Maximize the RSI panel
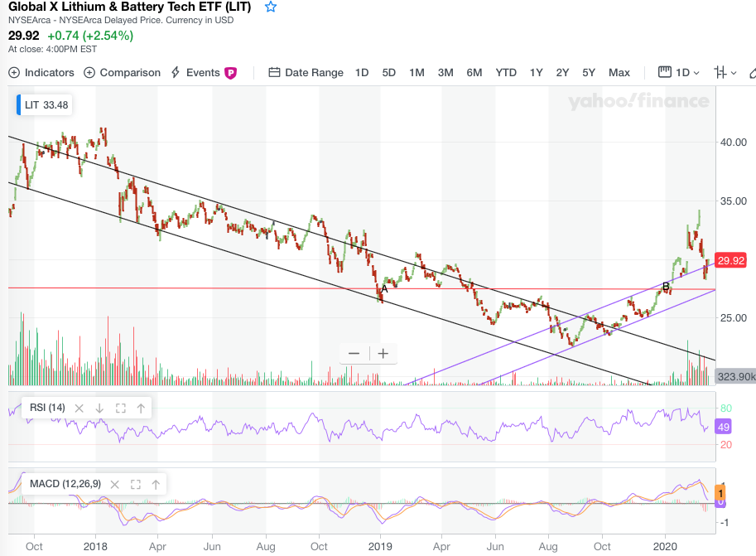 pos(121,409)
